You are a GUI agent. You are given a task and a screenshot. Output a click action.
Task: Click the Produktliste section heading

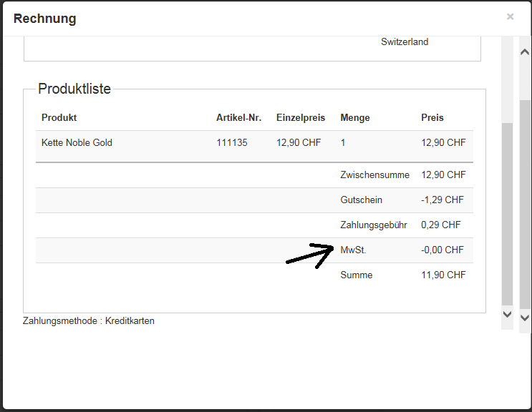click(x=74, y=89)
